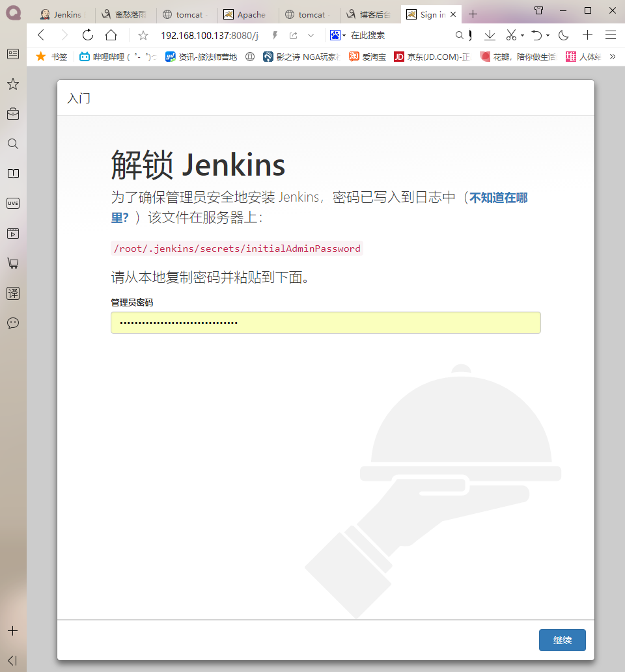Click the plus icon in the toolbar
This screenshot has width=625, height=672.
click(x=588, y=35)
